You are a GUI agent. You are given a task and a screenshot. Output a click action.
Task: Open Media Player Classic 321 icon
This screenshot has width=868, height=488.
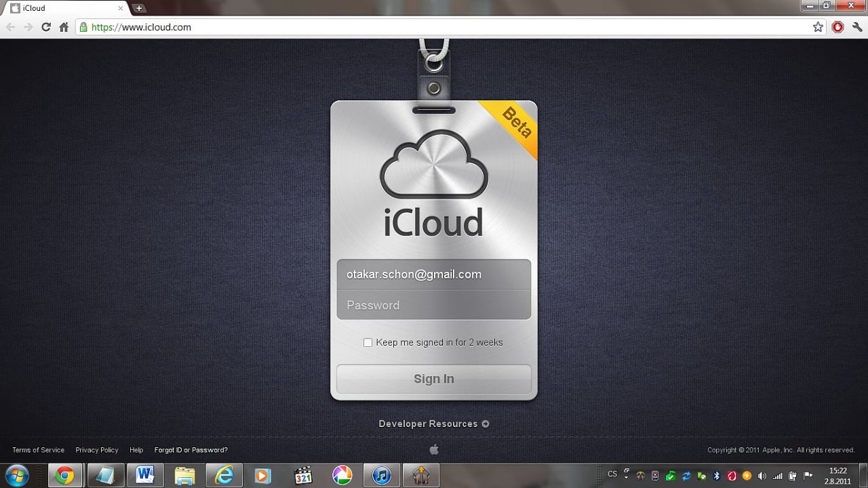302,476
